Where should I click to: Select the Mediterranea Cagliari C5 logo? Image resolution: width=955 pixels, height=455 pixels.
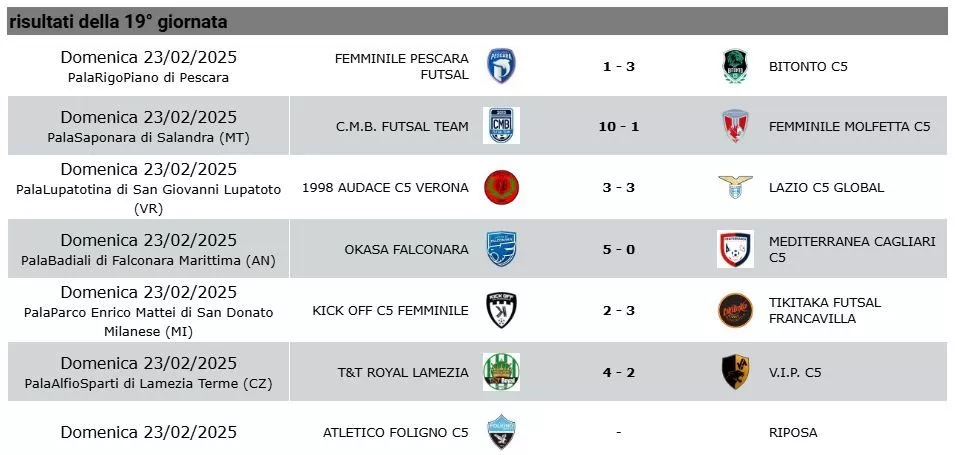click(x=735, y=249)
